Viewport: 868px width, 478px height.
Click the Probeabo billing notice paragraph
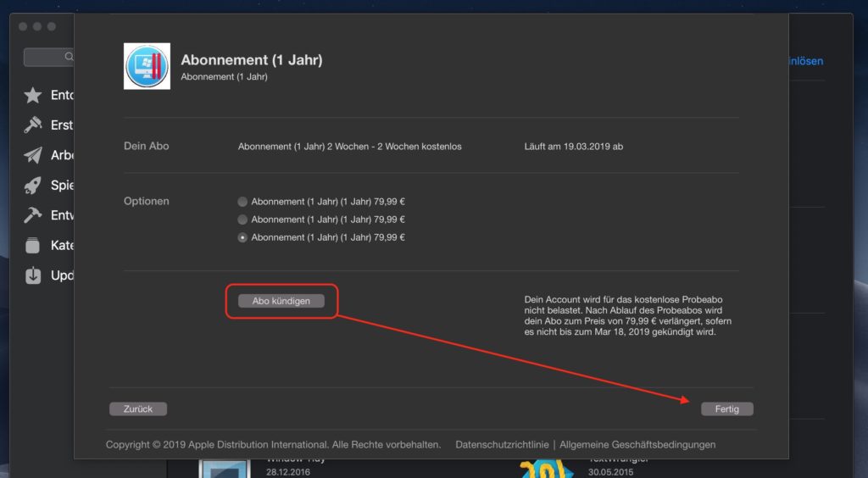click(x=628, y=316)
